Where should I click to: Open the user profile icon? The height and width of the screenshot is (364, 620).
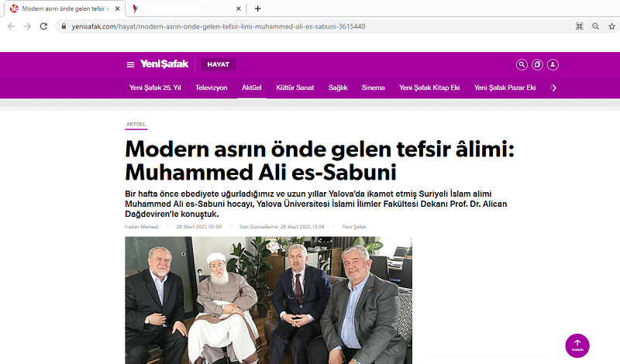click(553, 65)
